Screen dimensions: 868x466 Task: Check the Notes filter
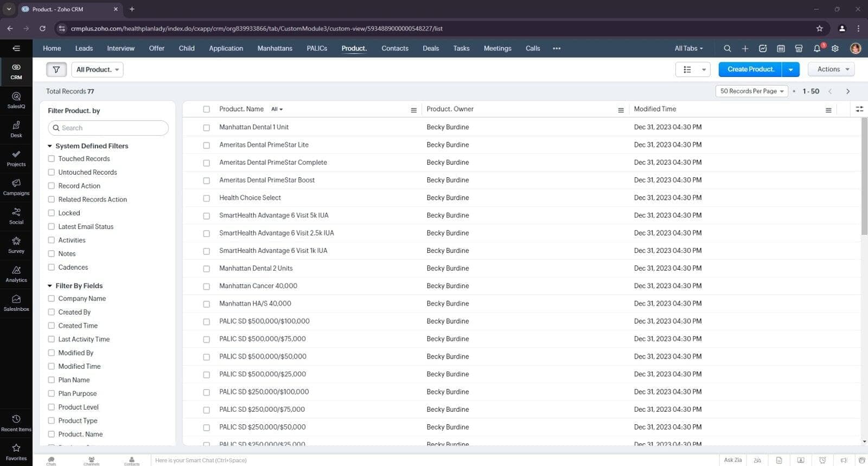52,254
